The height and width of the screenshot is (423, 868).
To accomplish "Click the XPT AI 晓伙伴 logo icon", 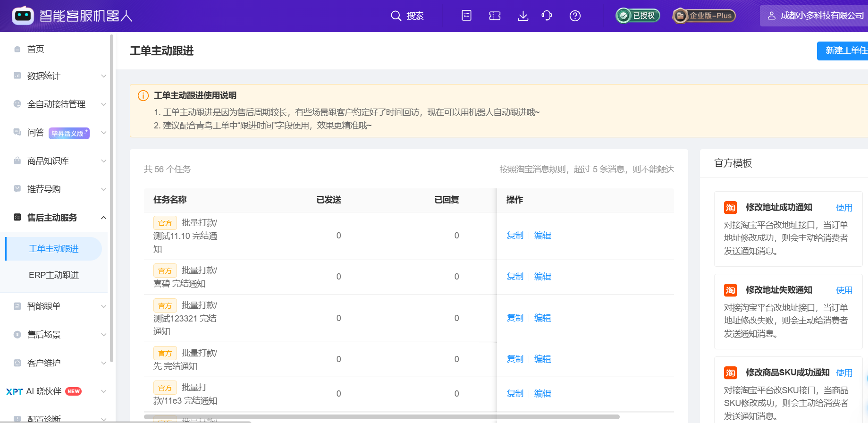I will (15, 391).
